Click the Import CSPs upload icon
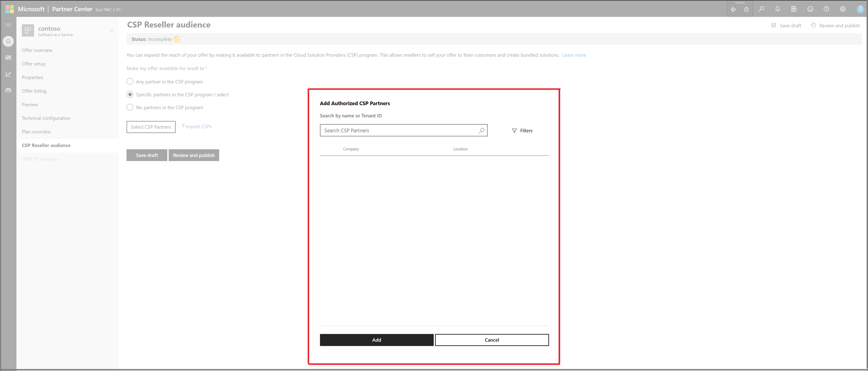 tap(183, 126)
